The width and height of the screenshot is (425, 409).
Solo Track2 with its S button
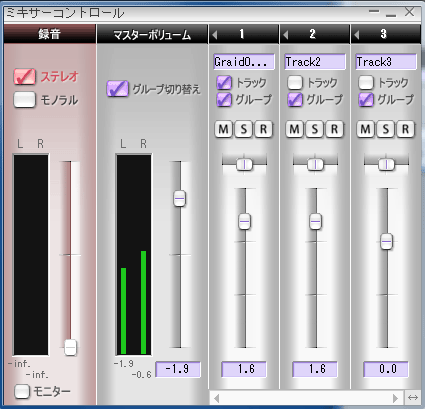click(x=315, y=129)
